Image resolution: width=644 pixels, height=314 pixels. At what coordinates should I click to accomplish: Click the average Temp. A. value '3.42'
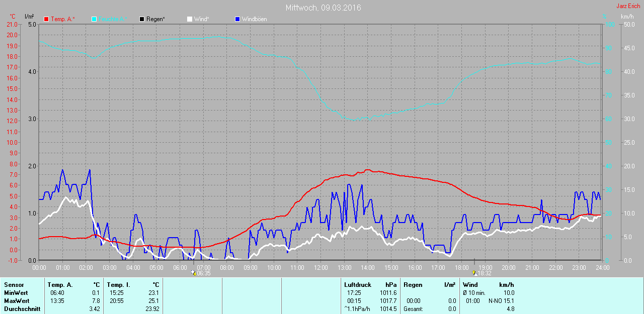tap(94, 309)
